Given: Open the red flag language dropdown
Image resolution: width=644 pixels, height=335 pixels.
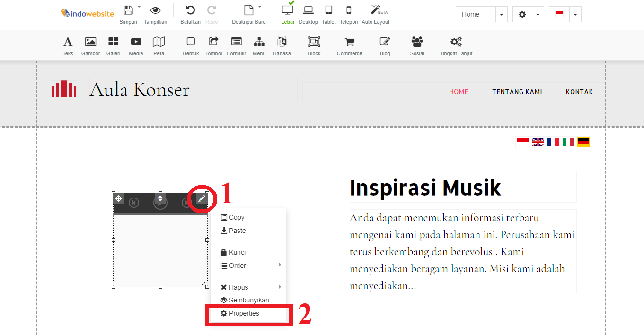Looking at the screenshot, I should coord(575,14).
